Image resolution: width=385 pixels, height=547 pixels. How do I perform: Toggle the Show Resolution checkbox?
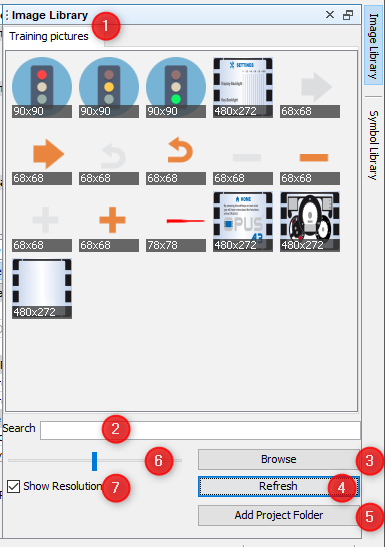(x=13, y=486)
